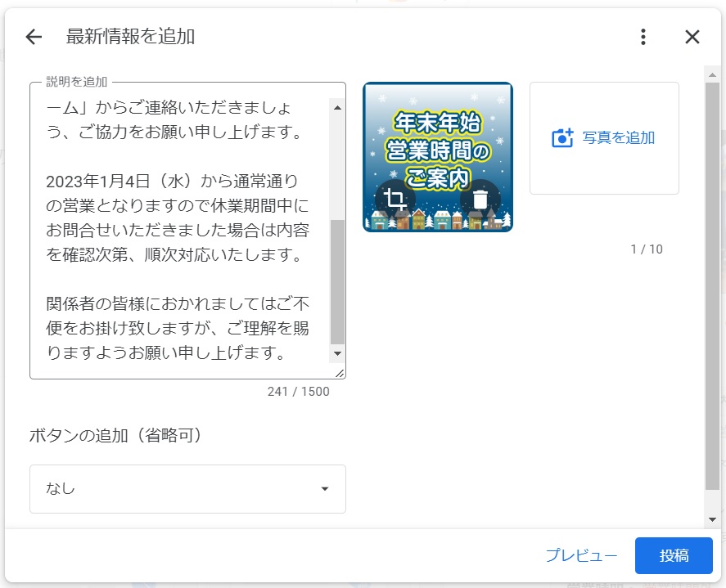Click the dialog's main scrollbar down arrow
The image size is (726, 588).
click(x=713, y=519)
